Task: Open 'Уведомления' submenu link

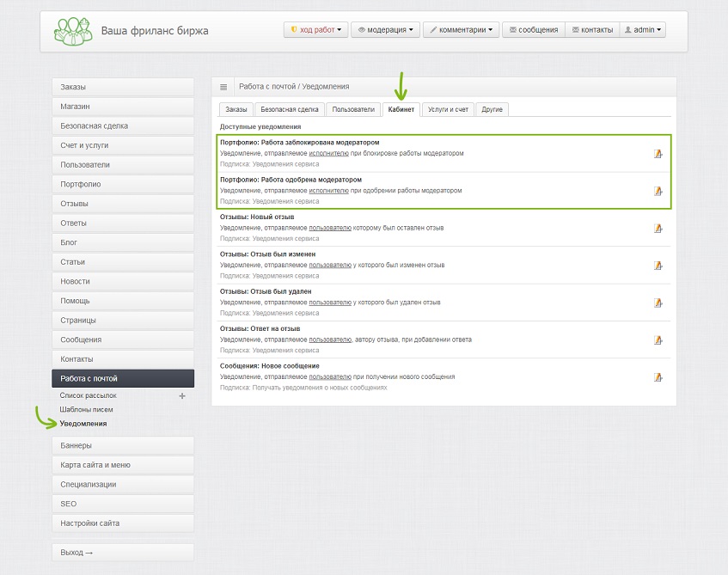Action: tap(83, 424)
